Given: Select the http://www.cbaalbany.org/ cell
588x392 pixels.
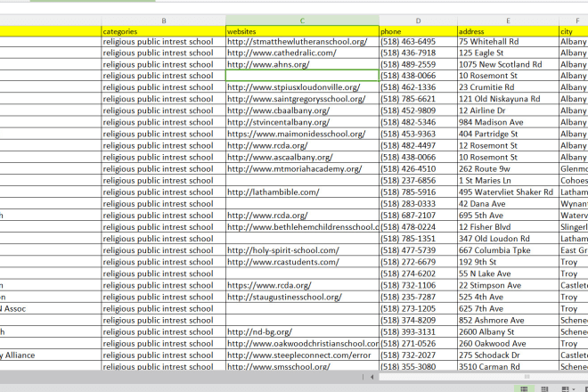Looking at the screenshot, I should point(302,110).
